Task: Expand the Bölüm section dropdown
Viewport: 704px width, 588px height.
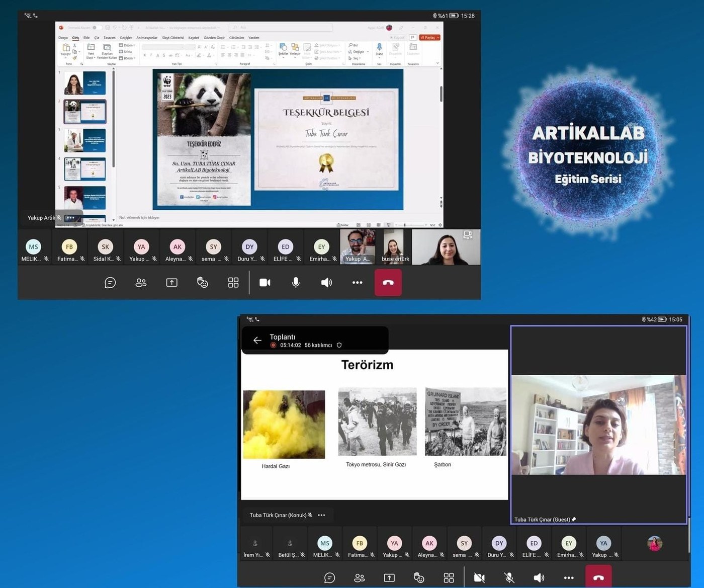Action: pyautogui.click(x=127, y=58)
